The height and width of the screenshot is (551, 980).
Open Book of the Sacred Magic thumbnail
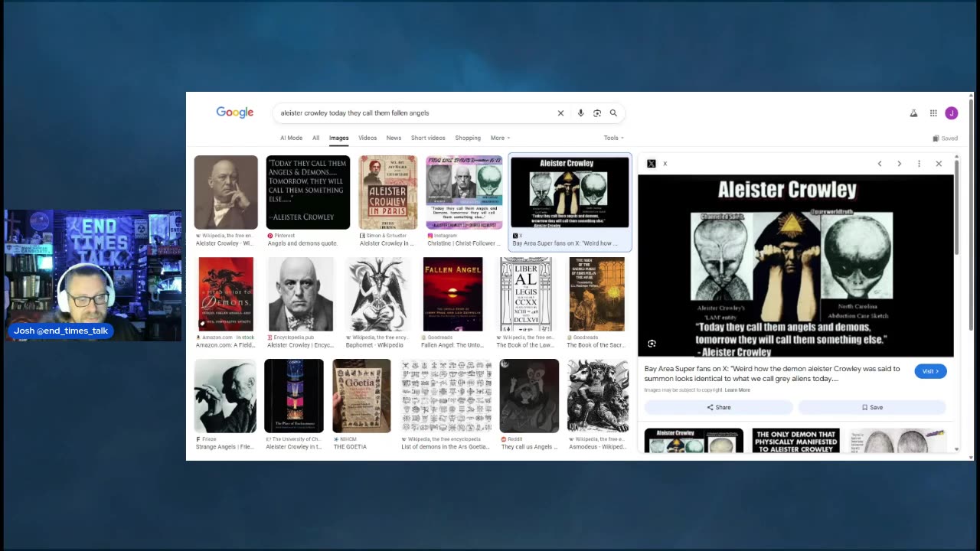coord(597,294)
